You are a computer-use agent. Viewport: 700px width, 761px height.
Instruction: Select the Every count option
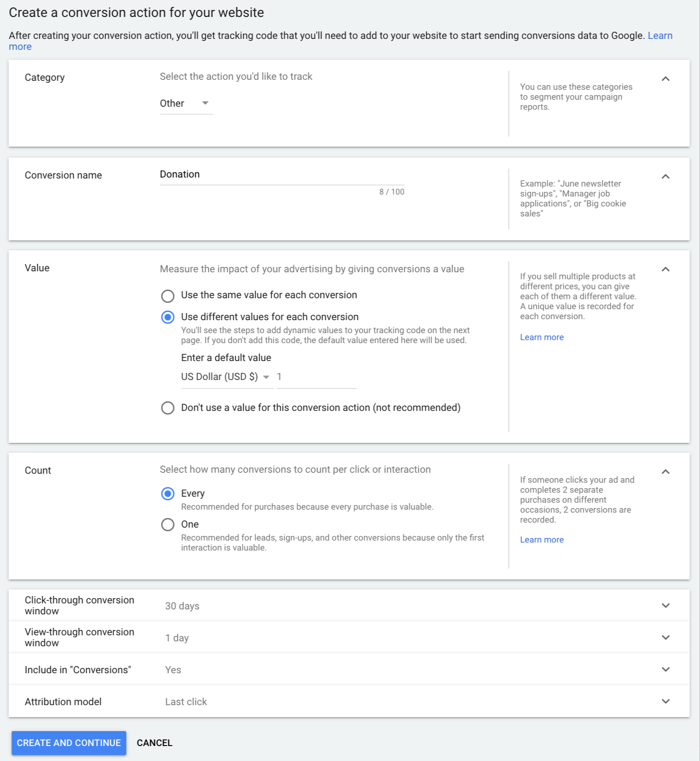tap(168, 494)
